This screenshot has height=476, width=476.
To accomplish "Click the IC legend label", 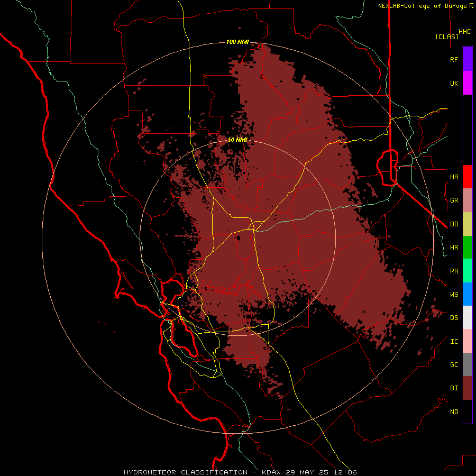I will click(454, 342).
